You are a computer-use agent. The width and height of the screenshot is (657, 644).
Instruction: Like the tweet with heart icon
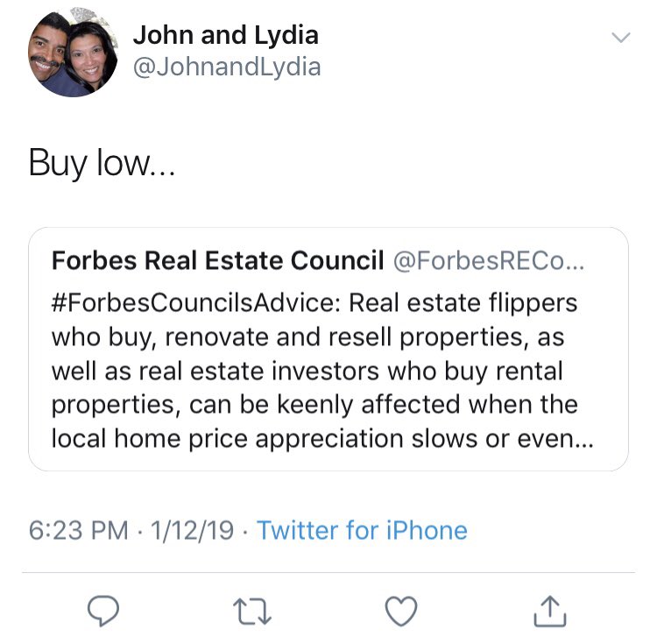pos(401,611)
